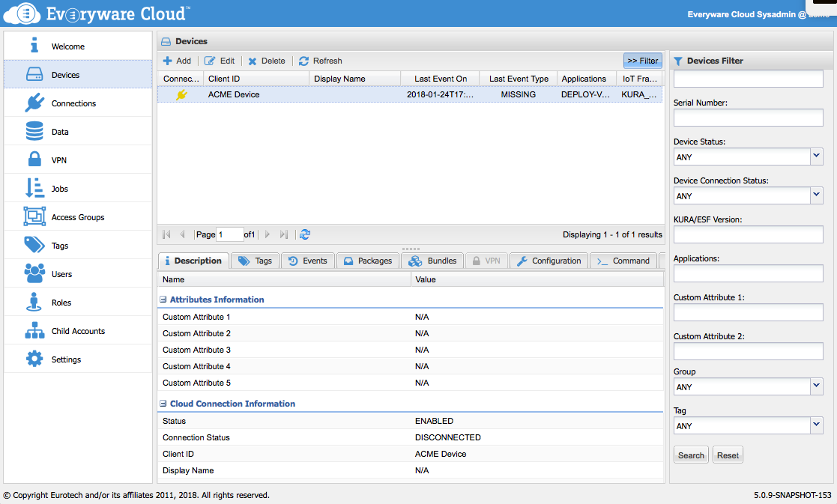The width and height of the screenshot is (837, 504).
Task: Click the pagination refresh icon
Action: click(x=305, y=234)
